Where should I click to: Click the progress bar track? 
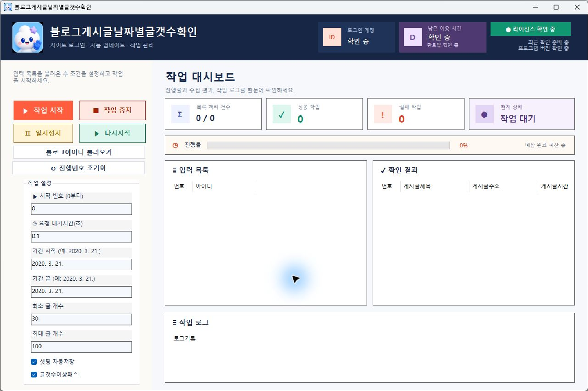coord(329,145)
